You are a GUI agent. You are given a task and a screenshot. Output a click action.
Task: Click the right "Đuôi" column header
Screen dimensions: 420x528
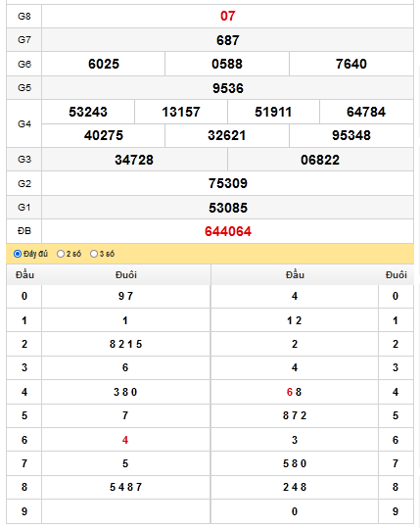(x=397, y=274)
